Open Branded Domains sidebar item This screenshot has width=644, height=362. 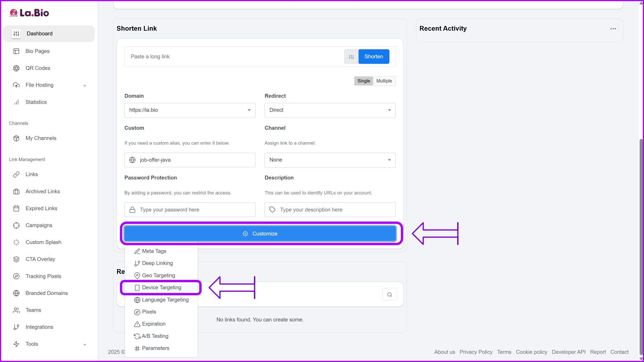(x=47, y=293)
